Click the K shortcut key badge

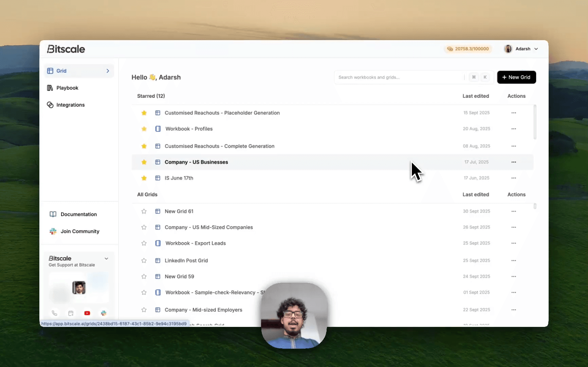[485, 77]
